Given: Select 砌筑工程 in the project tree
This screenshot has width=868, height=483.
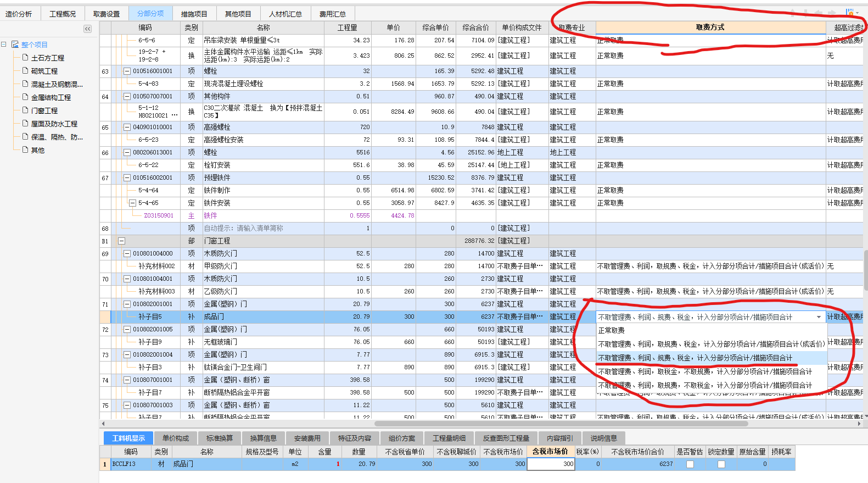Looking at the screenshot, I should coord(44,71).
